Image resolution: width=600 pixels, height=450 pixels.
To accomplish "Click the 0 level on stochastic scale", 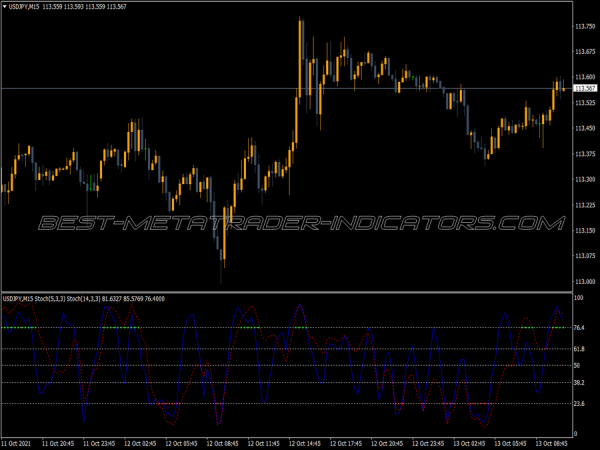I will [x=576, y=434].
